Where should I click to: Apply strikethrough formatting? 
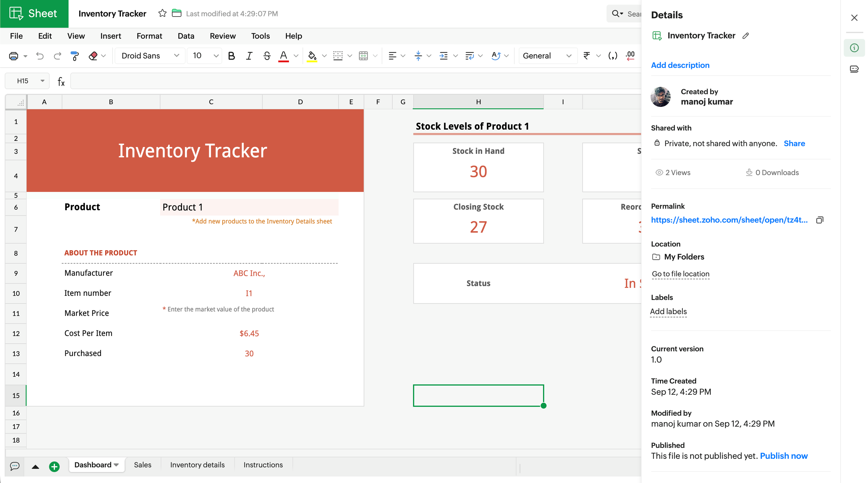point(266,56)
